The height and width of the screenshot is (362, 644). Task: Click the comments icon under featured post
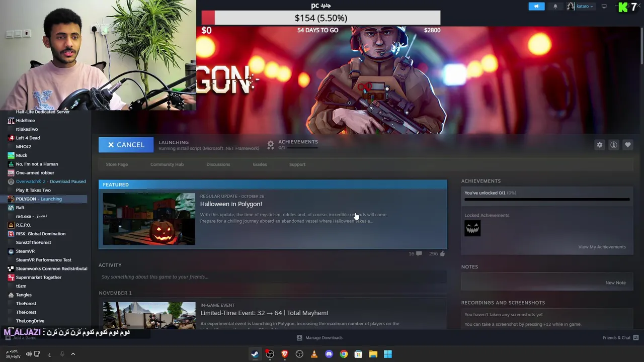[x=419, y=254]
